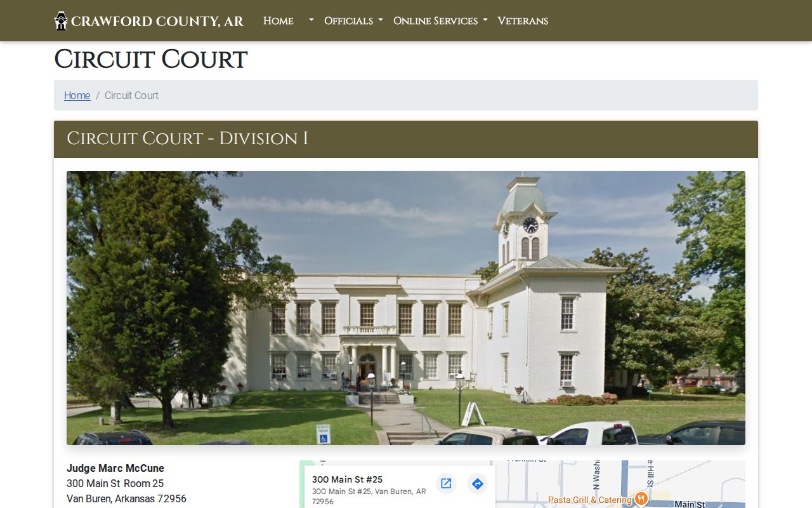
Task: Open the Veterans page
Action: [523, 21]
